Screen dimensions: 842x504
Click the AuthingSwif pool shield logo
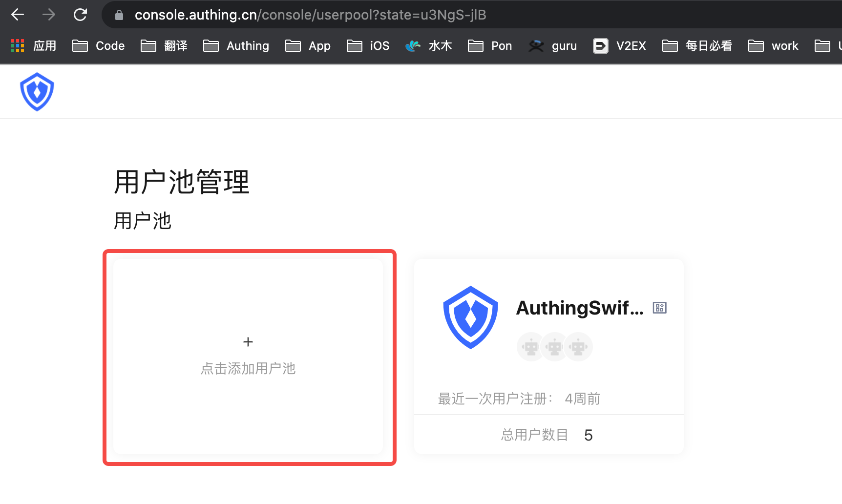tap(471, 317)
